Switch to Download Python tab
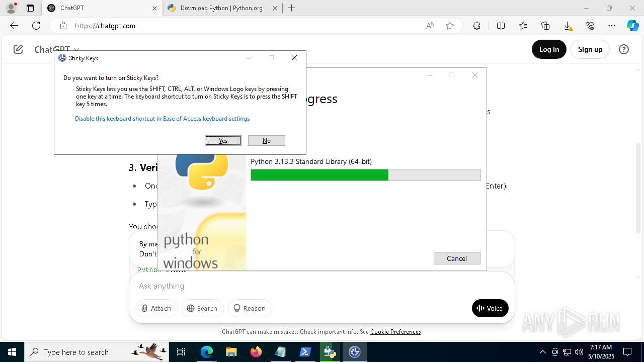The width and height of the screenshot is (644, 362). pos(222,8)
